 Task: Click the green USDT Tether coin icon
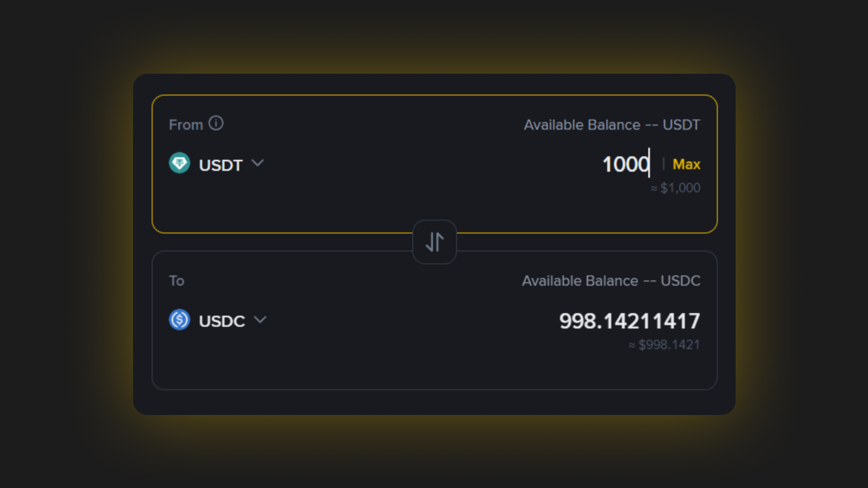pos(179,163)
